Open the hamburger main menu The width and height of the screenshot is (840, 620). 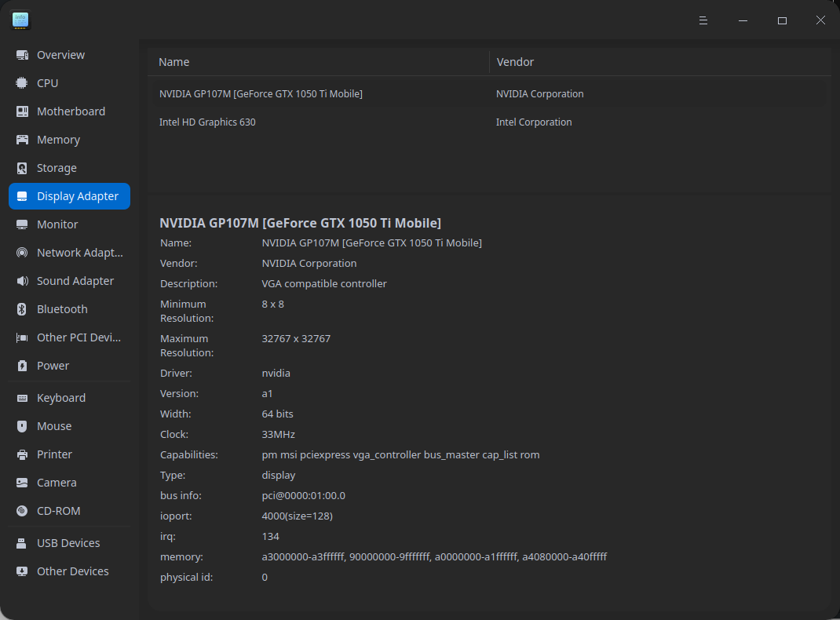pos(703,20)
